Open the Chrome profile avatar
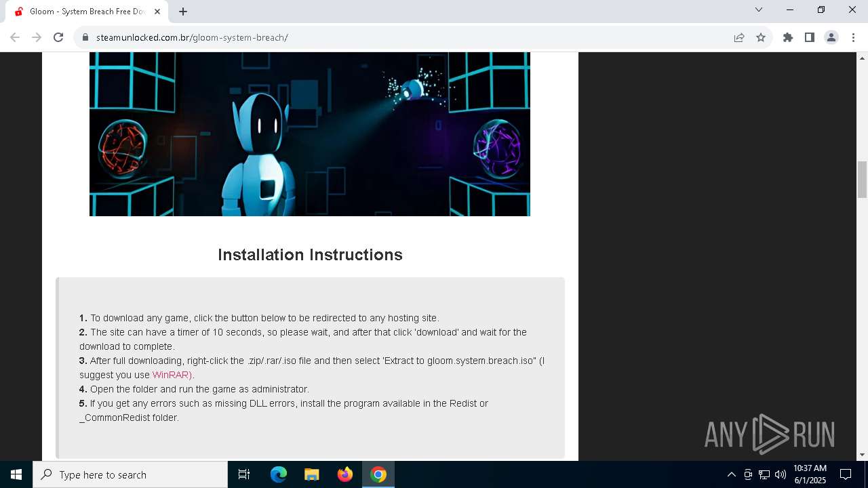The height and width of the screenshot is (488, 868). pyautogui.click(x=831, y=37)
